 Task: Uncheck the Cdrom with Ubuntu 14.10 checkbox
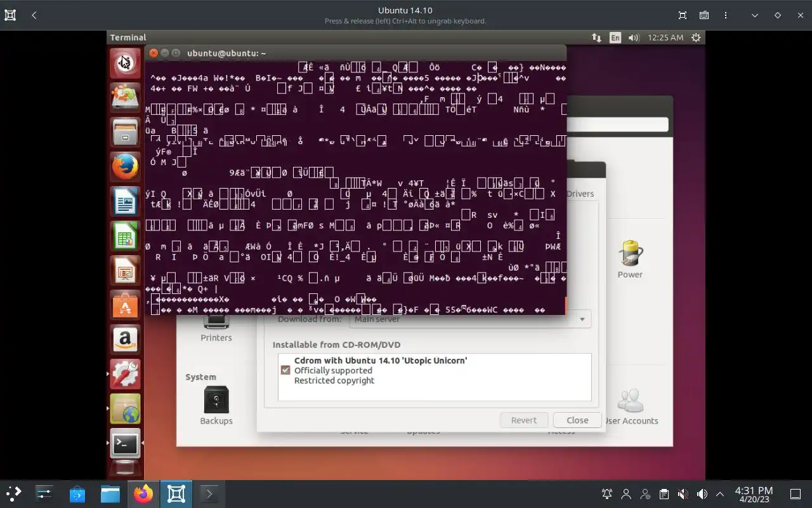[x=285, y=370]
